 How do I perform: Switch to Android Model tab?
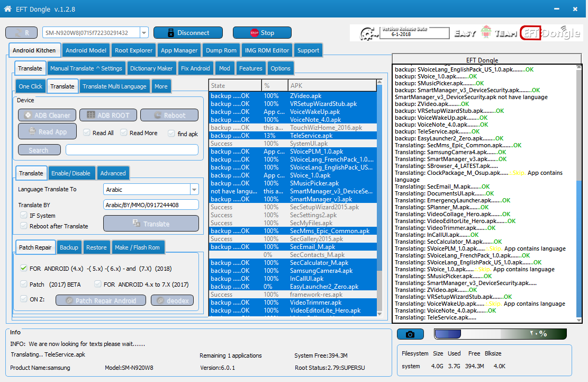pyautogui.click(x=86, y=50)
